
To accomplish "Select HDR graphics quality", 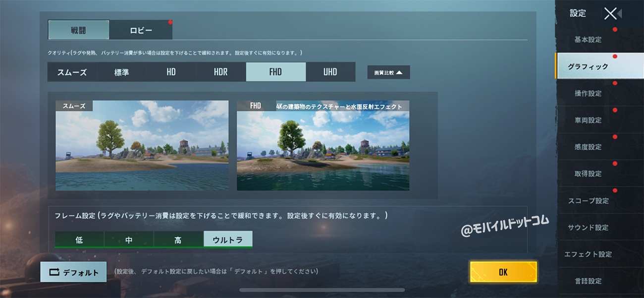I will click(221, 72).
